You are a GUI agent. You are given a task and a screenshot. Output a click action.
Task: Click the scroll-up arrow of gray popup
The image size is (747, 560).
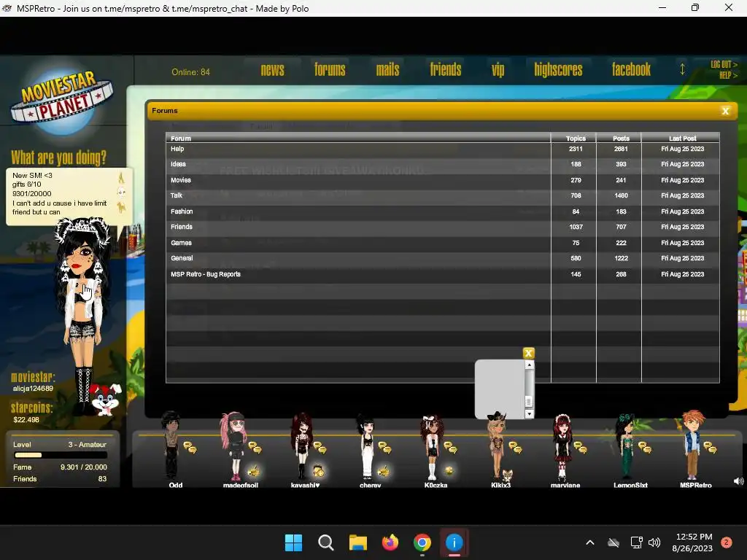[529, 365]
